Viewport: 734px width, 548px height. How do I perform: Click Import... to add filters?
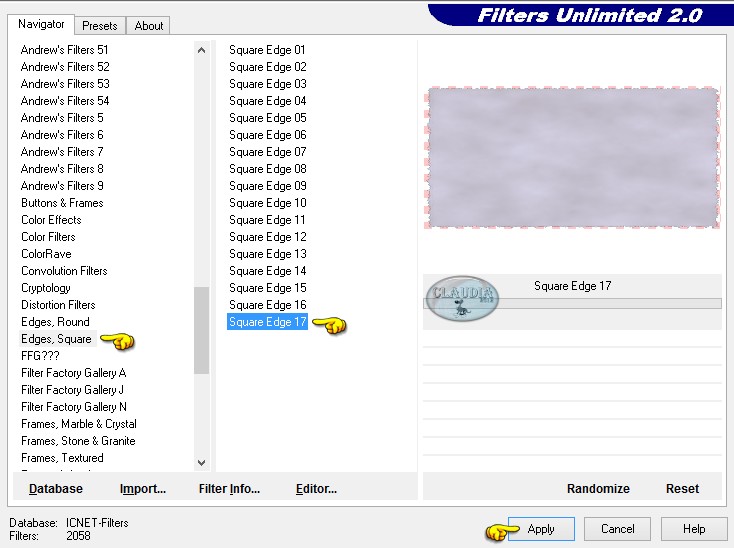[143, 489]
